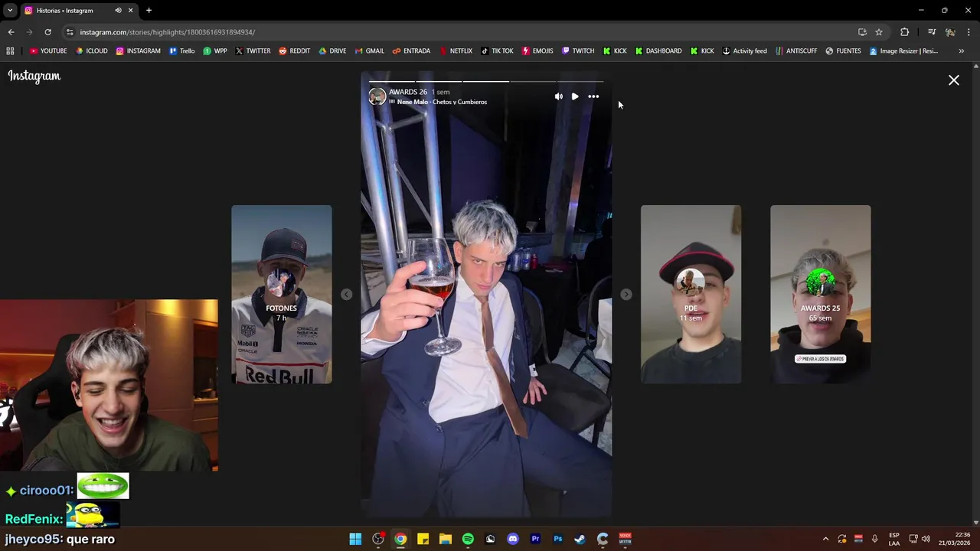Click the address bar URL field
Viewport: 980px width, 551px height.
[x=459, y=32]
